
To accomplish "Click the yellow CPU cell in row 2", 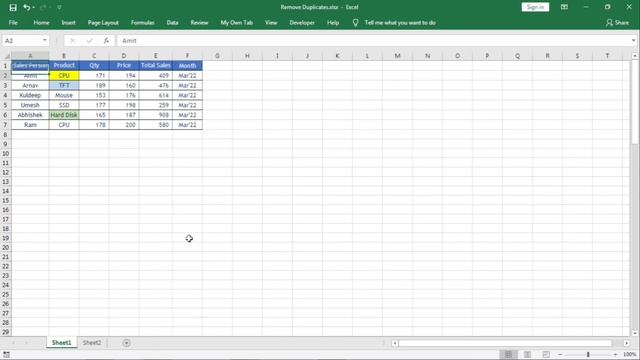I will pyautogui.click(x=64, y=76).
